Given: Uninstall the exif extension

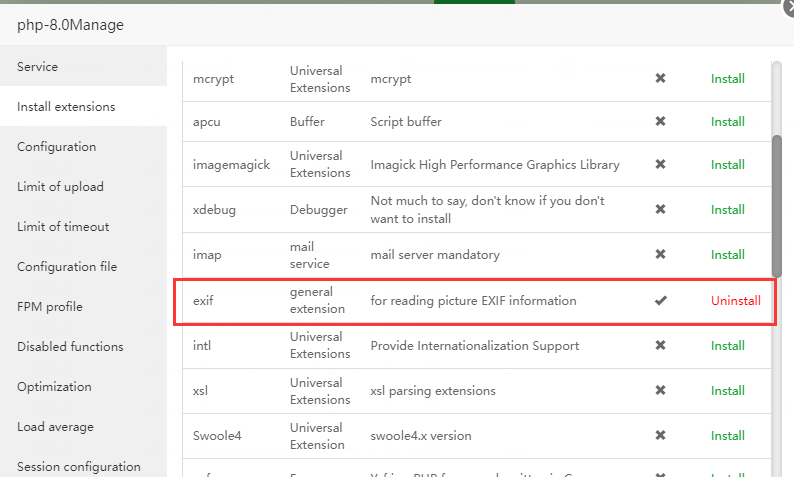Looking at the screenshot, I should 735,300.
